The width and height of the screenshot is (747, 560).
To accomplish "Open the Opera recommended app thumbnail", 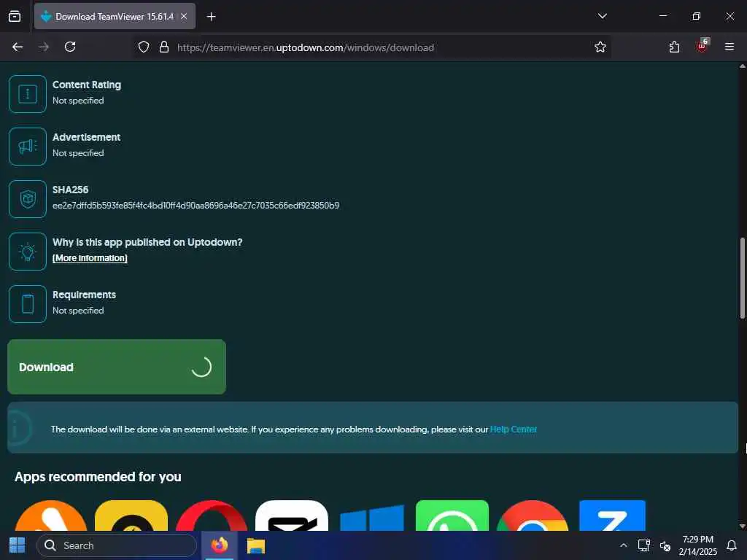I will (x=212, y=516).
